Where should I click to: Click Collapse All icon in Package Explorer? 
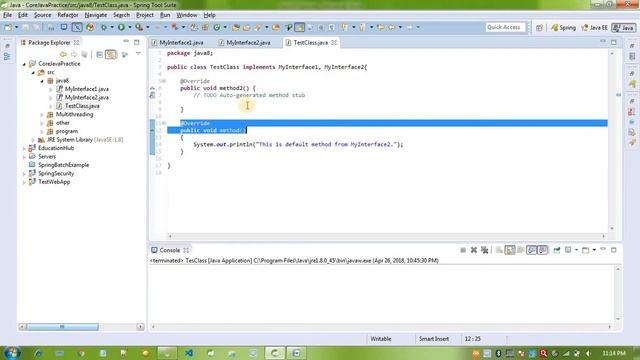99,54
